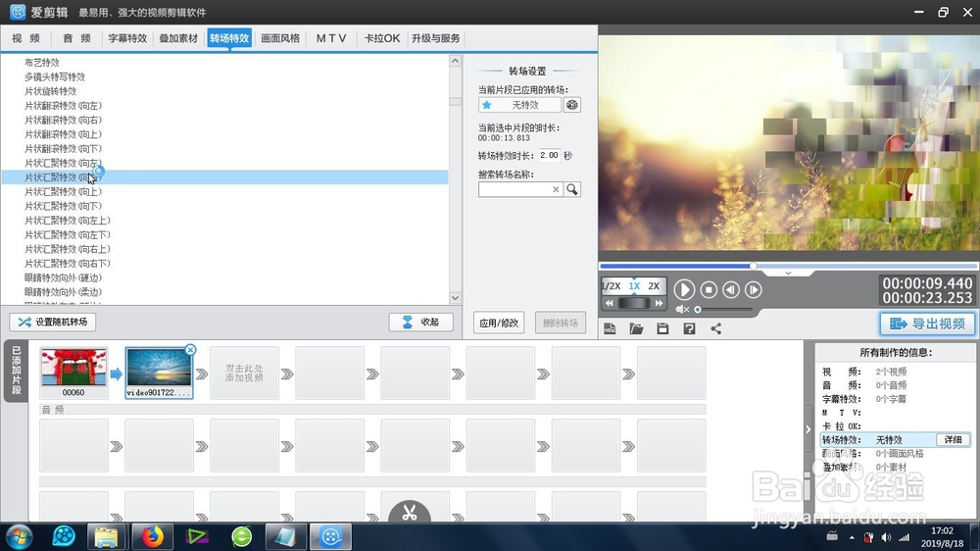Set playback speed to 1X
The image size is (980, 551).
pos(634,286)
